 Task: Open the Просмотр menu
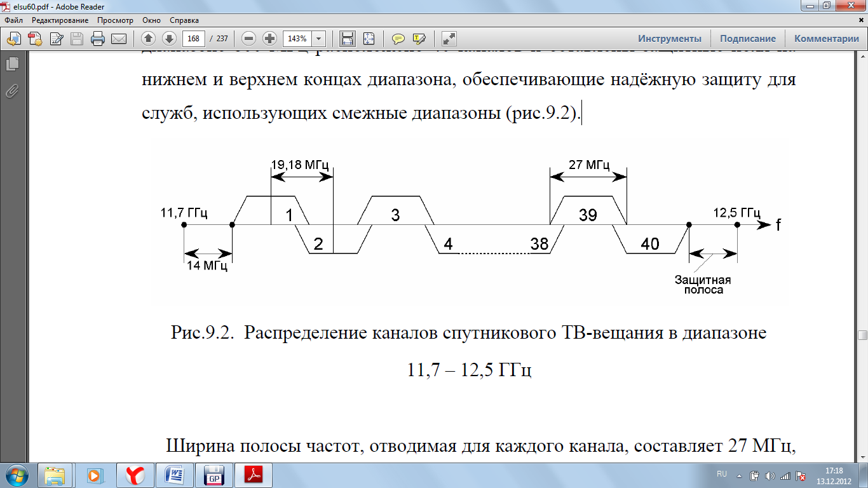pos(116,20)
